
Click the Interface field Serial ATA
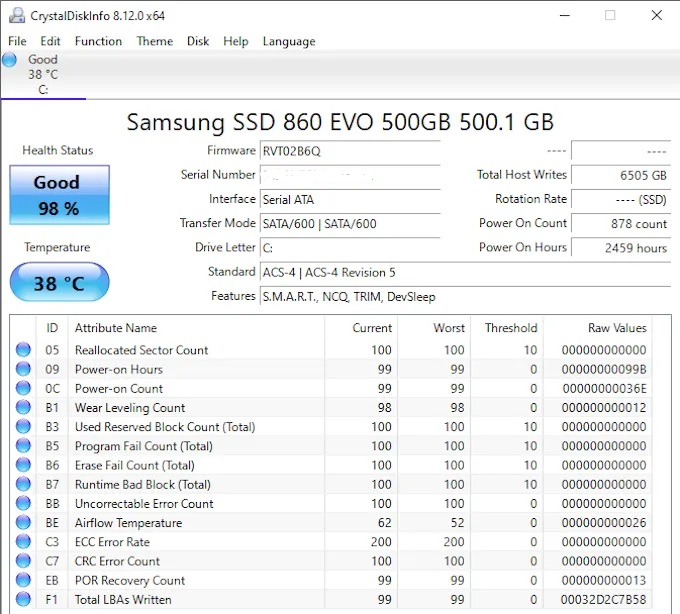(350, 200)
